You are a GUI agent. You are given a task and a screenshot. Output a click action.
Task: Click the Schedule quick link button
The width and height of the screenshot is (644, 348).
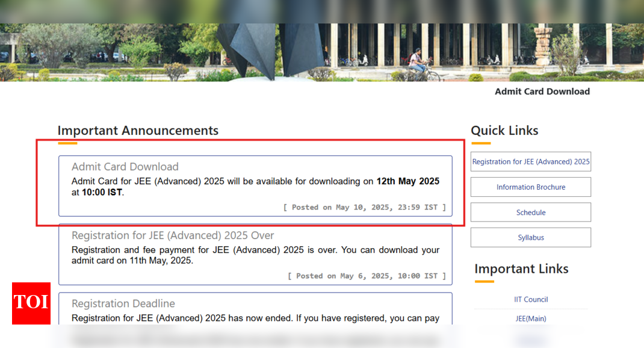[530, 213]
